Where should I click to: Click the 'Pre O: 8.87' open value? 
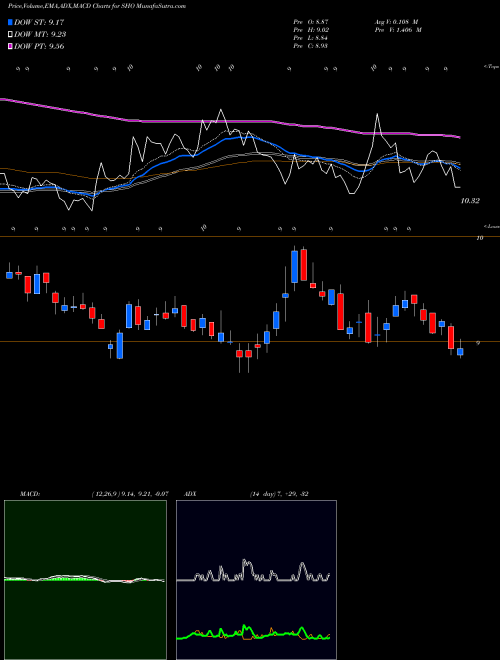point(311,22)
